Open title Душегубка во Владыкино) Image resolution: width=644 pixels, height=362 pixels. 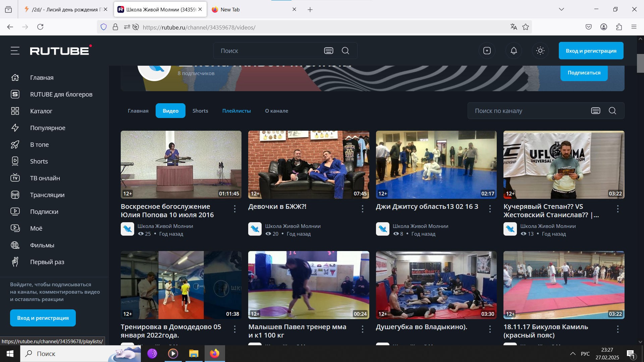point(421,327)
